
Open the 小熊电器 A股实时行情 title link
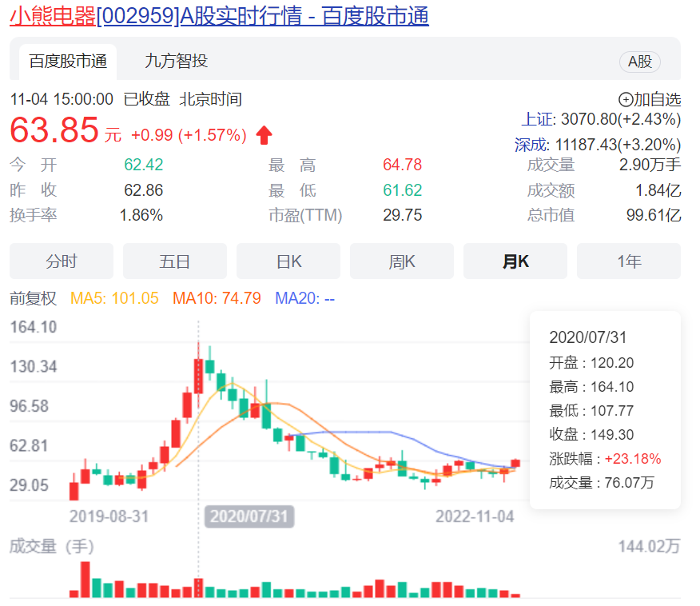tap(219, 16)
